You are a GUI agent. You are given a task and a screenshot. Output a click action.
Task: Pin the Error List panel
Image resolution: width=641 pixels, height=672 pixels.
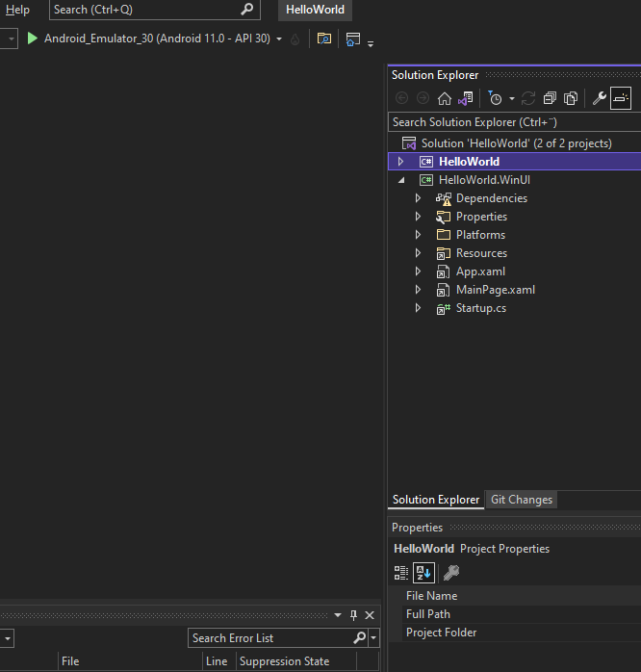(353, 615)
